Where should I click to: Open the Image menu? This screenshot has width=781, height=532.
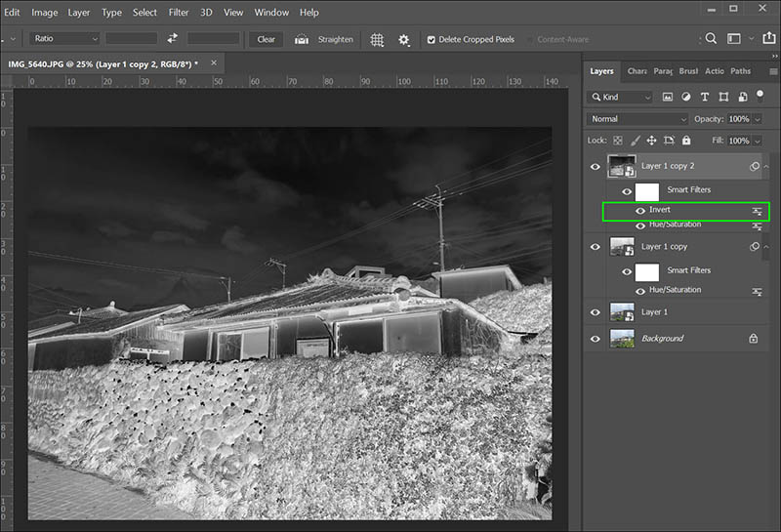point(45,12)
